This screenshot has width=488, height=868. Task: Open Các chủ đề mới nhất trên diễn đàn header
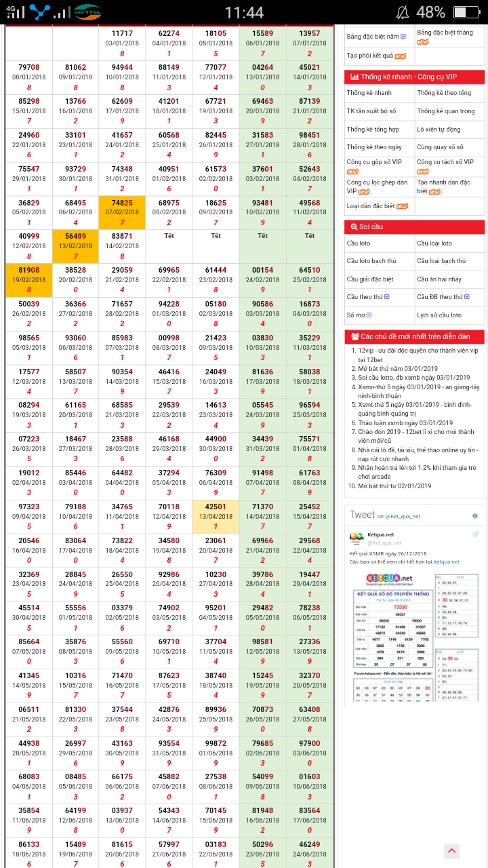coord(415,336)
